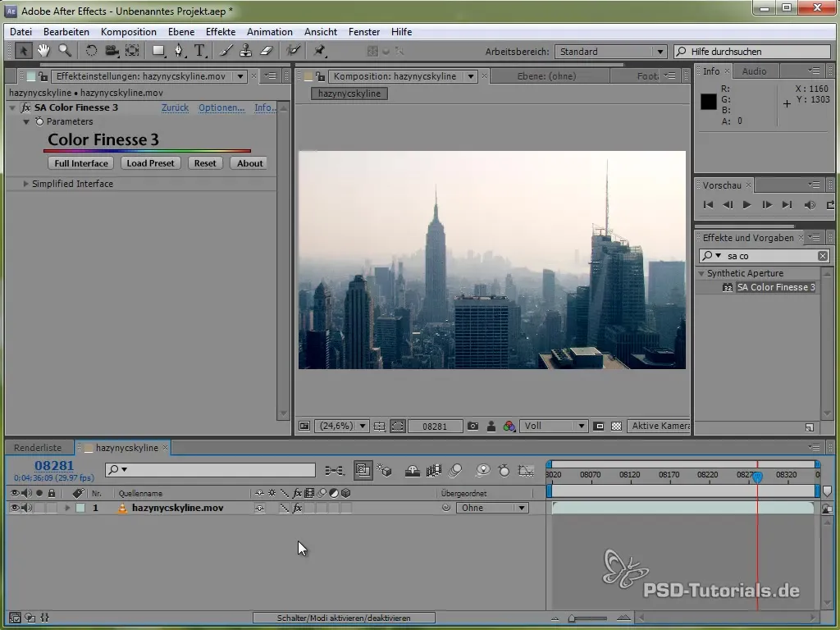
Task: Click Hilfe durchsuchen search field
Action: (x=752, y=52)
